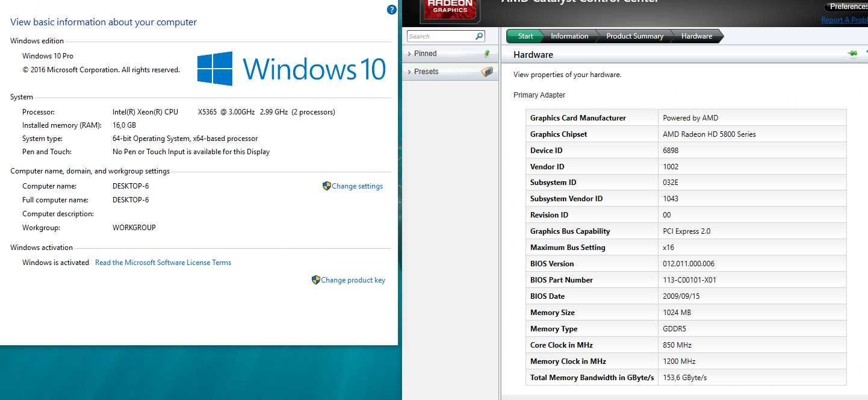Select the BIOS Version value 012.011.000.006
The height and width of the screenshot is (400, 868).
689,264
